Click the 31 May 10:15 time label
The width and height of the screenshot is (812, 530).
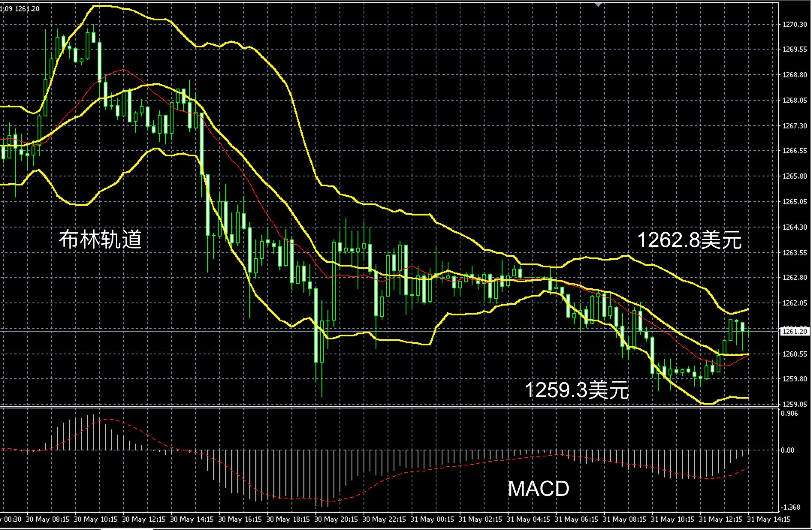pos(673,519)
